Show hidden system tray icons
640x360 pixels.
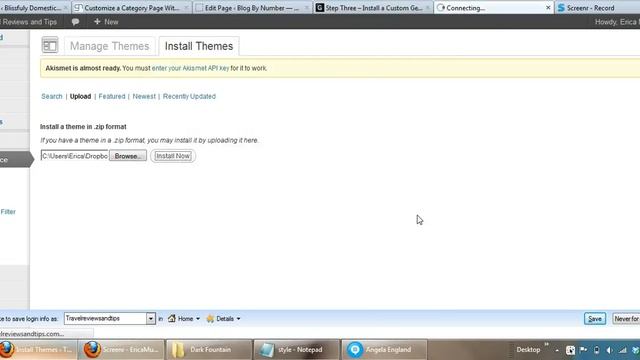click(x=557, y=350)
